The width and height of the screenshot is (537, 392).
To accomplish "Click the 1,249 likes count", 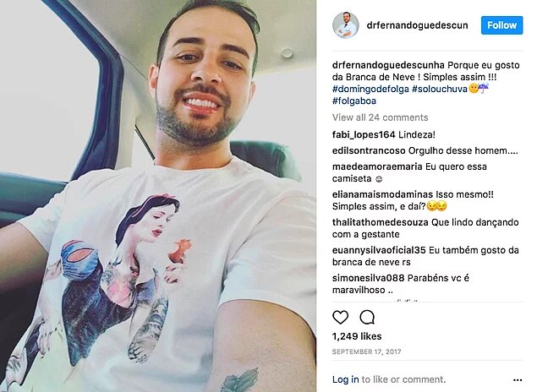I will click(x=357, y=336).
